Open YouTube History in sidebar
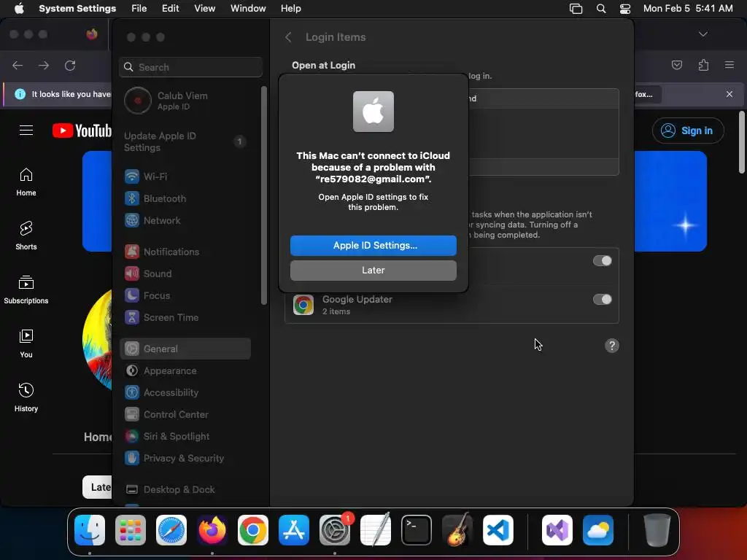The image size is (747, 560). pos(26,397)
